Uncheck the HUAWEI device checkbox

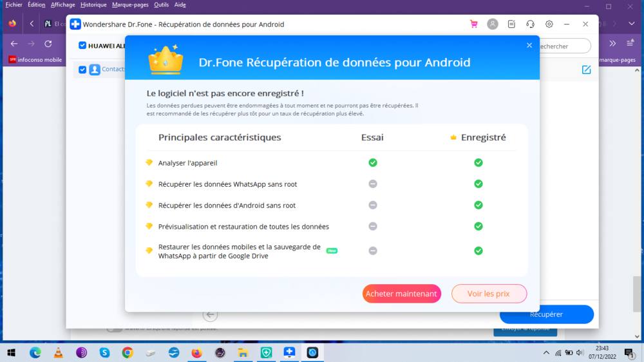coord(82,46)
